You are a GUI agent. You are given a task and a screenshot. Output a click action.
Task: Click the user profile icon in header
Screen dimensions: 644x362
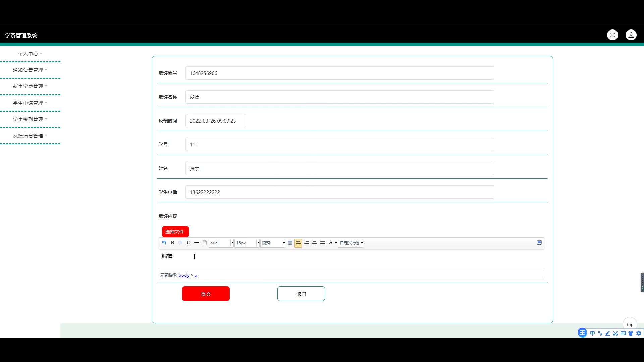pyautogui.click(x=631, y=35)
